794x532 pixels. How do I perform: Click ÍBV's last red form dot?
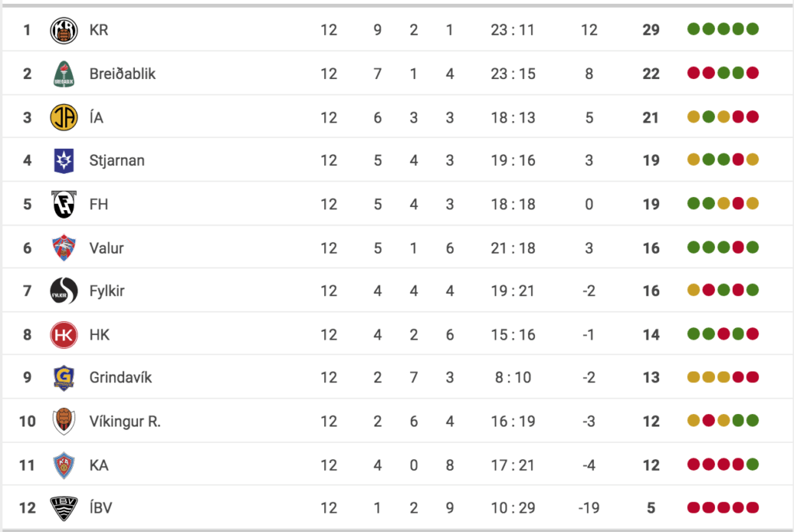click(x=752, y=507)
